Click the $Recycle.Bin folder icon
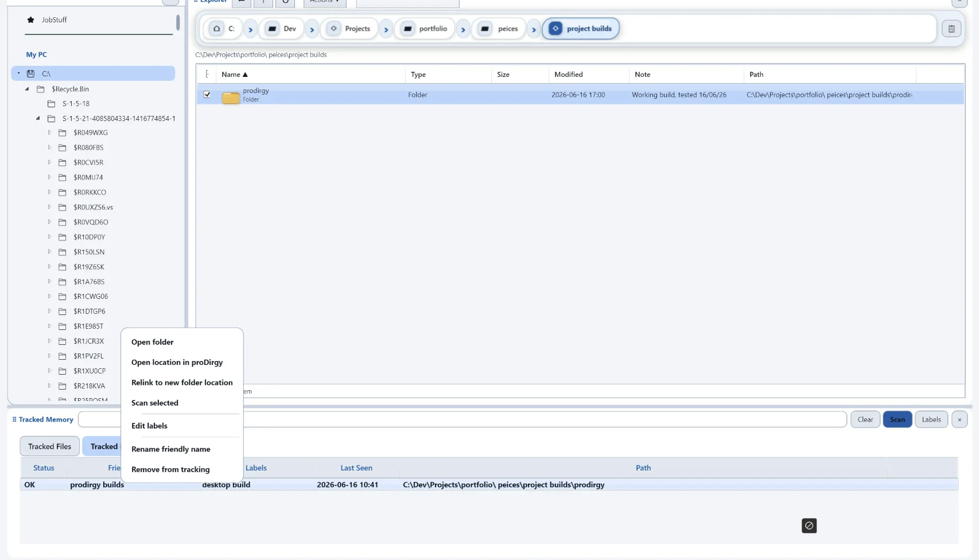The width and height of the screenshot is (979, 560). (x=41, y=89)
